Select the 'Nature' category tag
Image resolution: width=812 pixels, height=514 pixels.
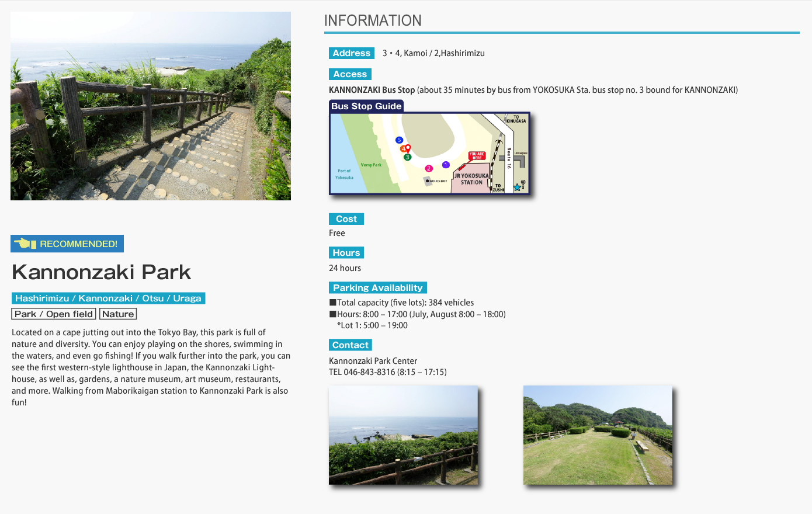pyautogui.click(x=118, y=314)
